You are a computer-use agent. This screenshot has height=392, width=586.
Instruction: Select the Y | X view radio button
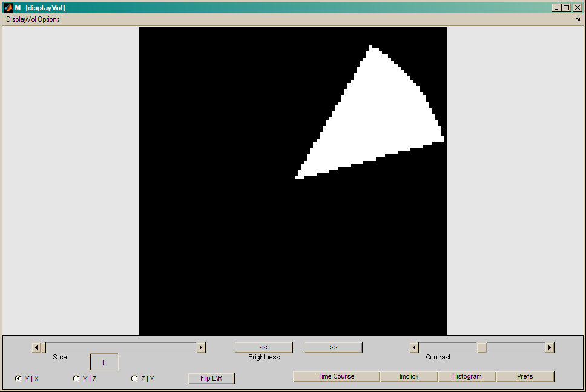pos(18,379)
